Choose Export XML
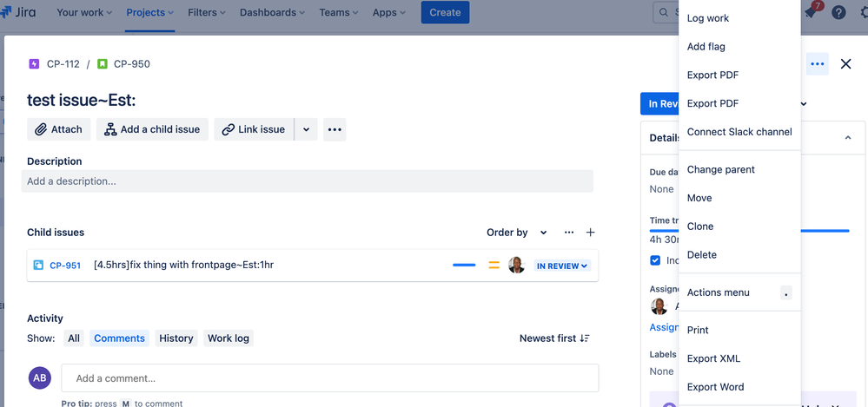This screenshot has height=407, width=868. click(739, 358)
